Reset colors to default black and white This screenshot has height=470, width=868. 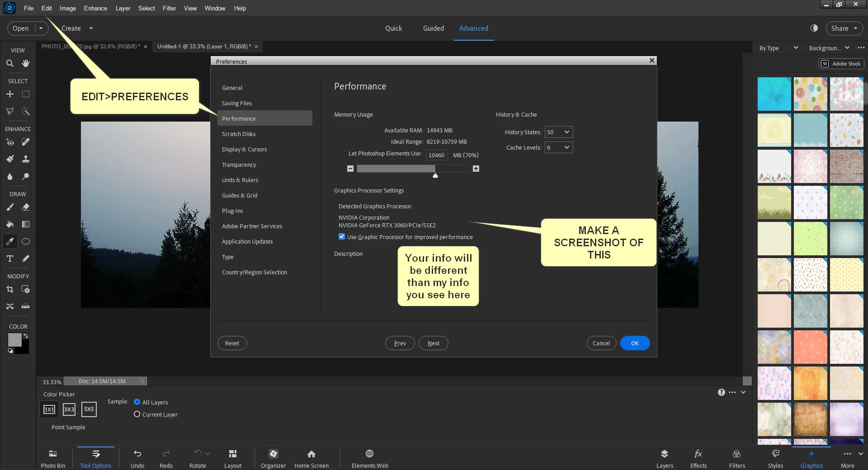[10, 351]
